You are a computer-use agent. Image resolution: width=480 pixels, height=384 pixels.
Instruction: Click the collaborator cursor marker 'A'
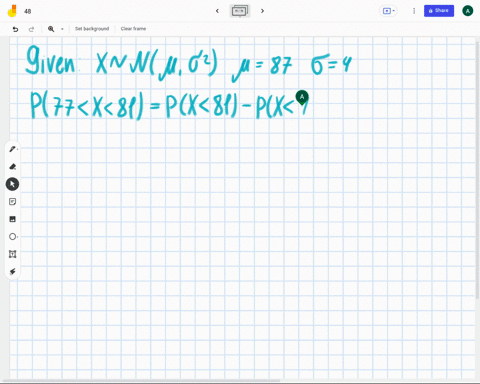(x=302, y=97)
